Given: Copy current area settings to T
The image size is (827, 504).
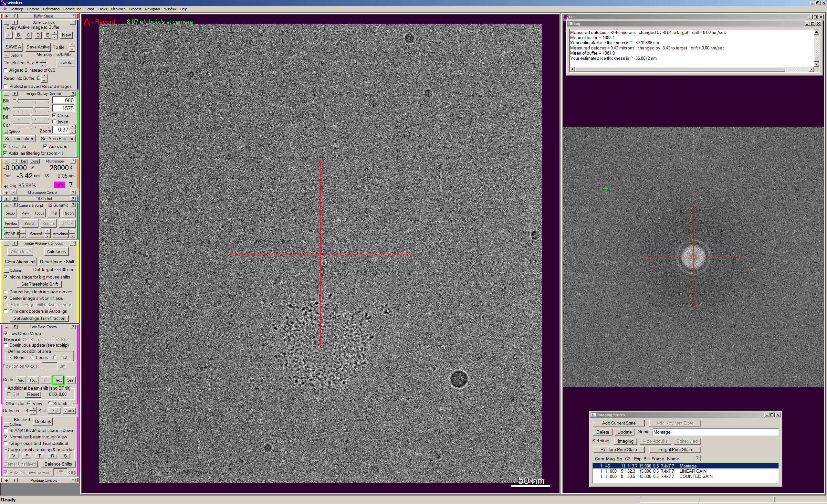Looking at the screenshot, I should 39,456.
